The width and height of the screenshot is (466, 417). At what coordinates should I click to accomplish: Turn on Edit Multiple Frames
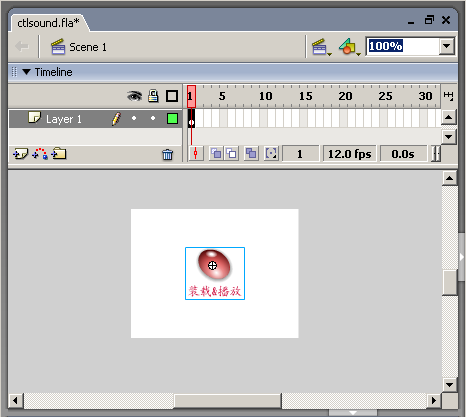coord(251,154)
